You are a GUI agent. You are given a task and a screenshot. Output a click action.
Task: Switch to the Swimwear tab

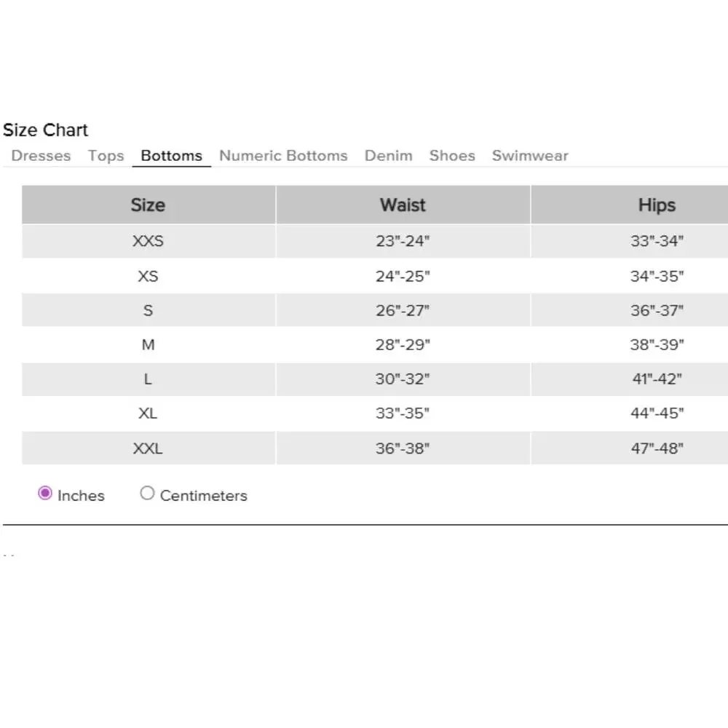(530, 156)
